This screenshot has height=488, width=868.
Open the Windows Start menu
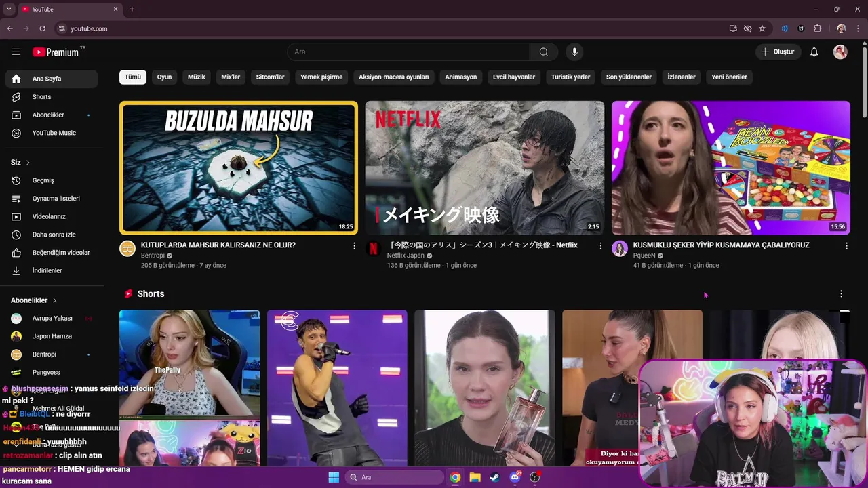334,477
